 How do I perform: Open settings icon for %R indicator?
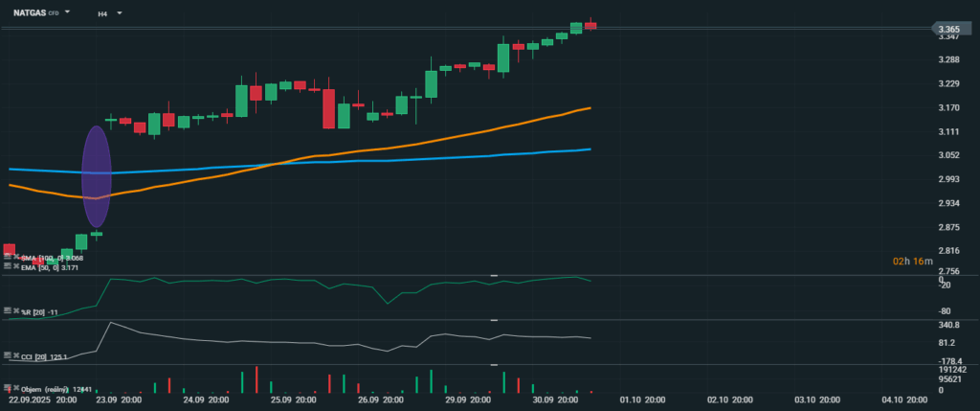[x=8, y=311]
